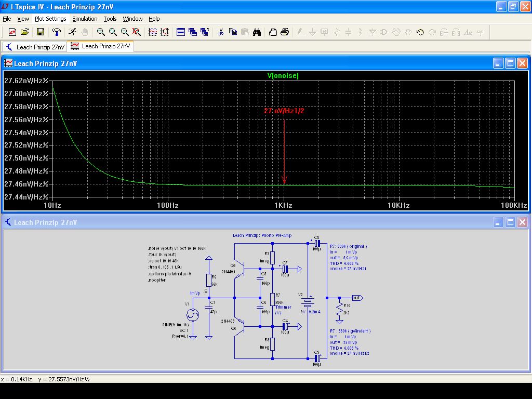The width and height of the screenshot is (532, 399).
Task: Save using the floppy disk icon
Action: coord(41,32)
